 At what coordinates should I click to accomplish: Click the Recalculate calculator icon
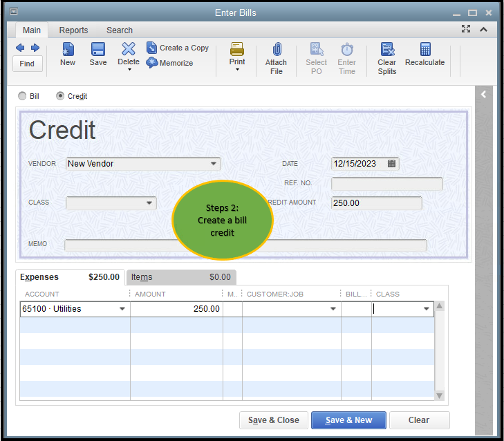point(425,49)
